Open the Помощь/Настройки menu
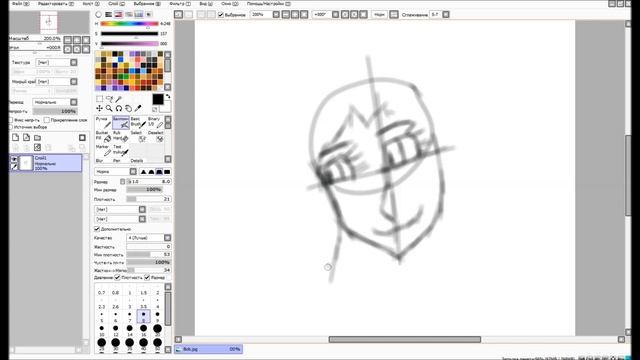 (269, 4)
